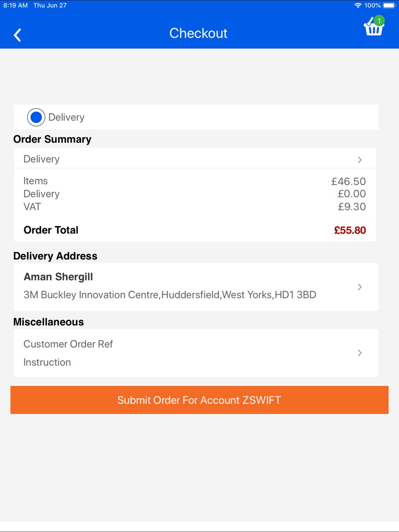The image size is (399, 532).
Task: Open the shopping basket icon
Action: 373,27
